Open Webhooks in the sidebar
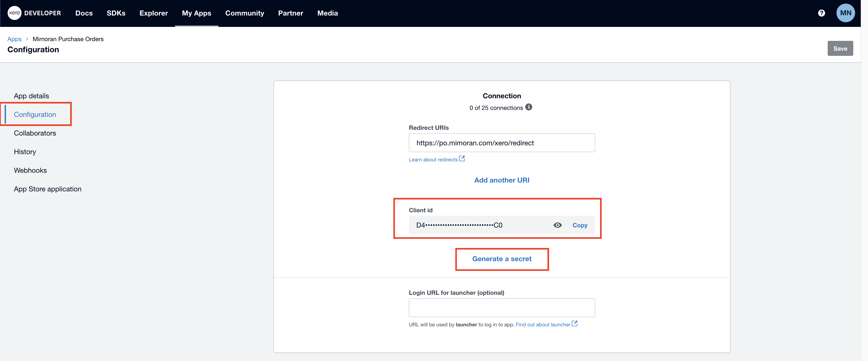 (x=30, y=171)
